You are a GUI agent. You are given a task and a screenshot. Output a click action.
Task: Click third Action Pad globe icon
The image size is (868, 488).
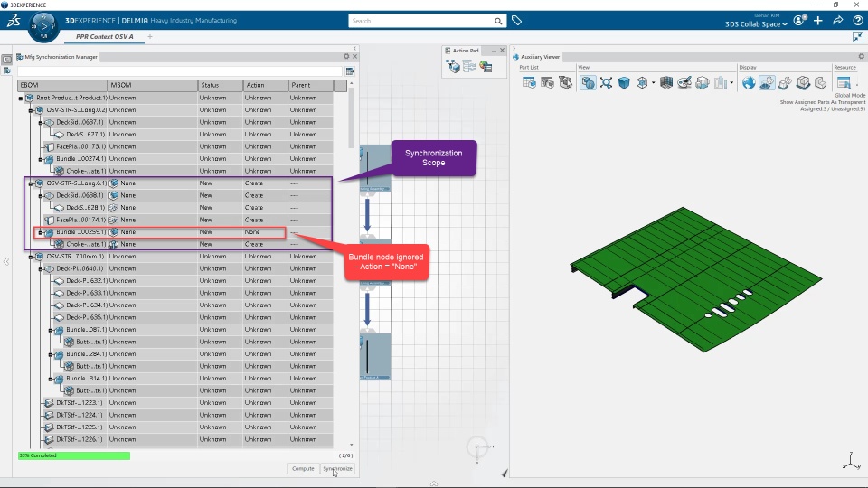tap(486, 66)
